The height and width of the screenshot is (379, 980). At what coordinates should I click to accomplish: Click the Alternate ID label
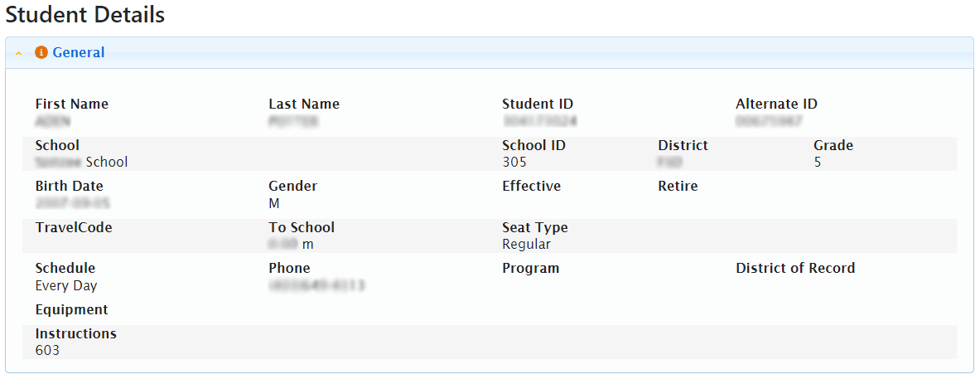[x=776, y=104]
